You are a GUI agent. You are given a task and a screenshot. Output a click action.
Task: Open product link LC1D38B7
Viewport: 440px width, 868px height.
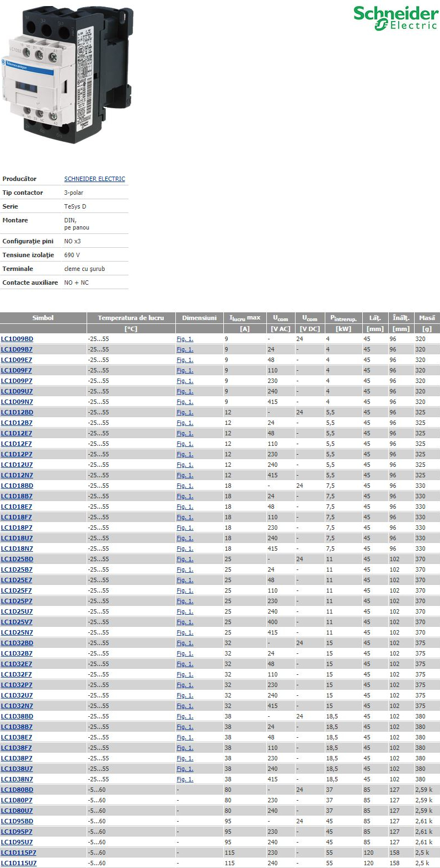(x=17, y=727)
